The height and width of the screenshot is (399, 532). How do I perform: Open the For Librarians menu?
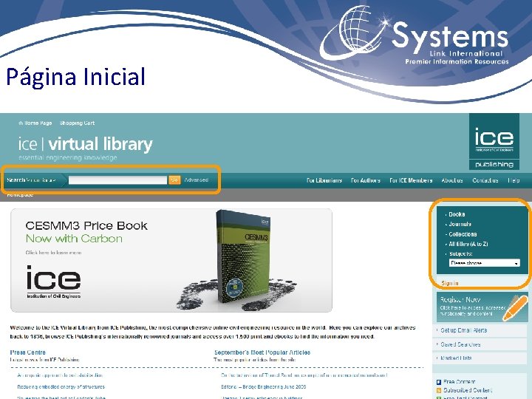(324, 180)
